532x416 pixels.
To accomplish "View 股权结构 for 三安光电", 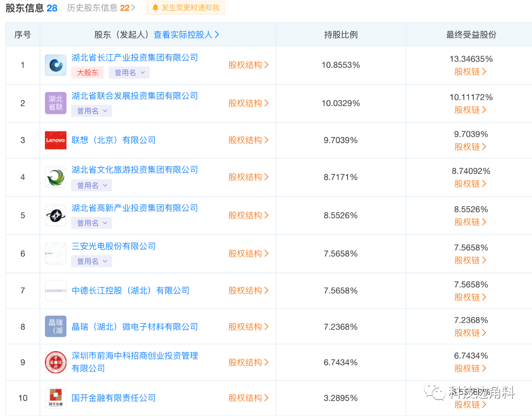I will [249, 254].
